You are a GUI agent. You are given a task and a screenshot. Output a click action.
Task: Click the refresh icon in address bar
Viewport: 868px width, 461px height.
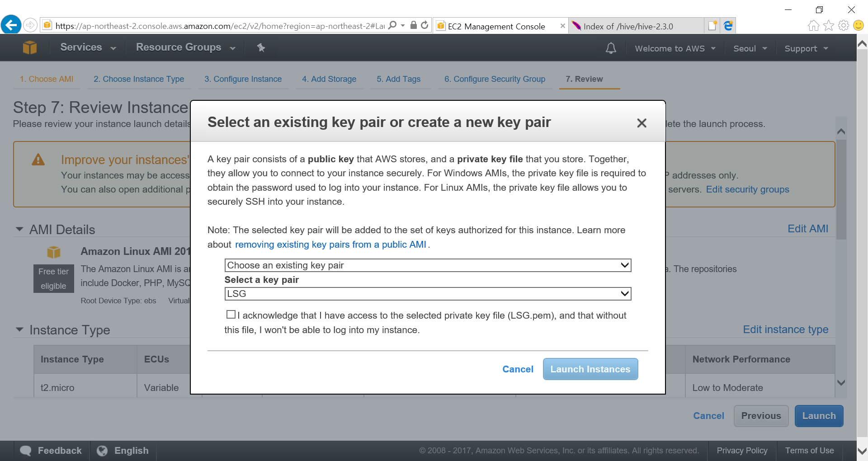(425, 25)
